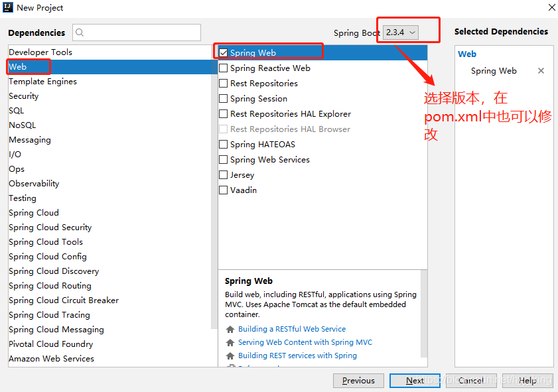This screenshot has height=392, width=558.
Task: Select the Observability category
Action: (x=110, y=184)
